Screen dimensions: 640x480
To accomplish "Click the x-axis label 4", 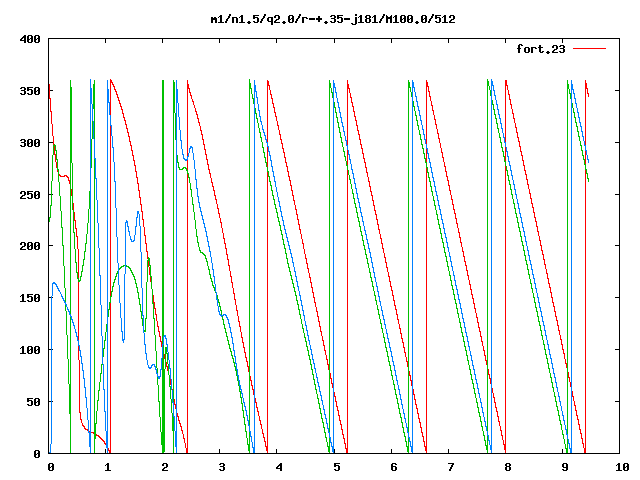I will point(279,467).
